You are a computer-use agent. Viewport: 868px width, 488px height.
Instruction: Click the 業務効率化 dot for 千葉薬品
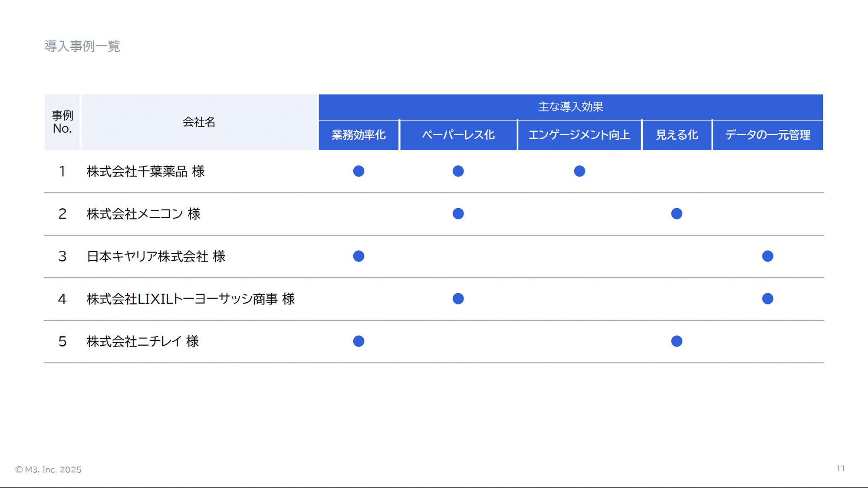(358, 171)
